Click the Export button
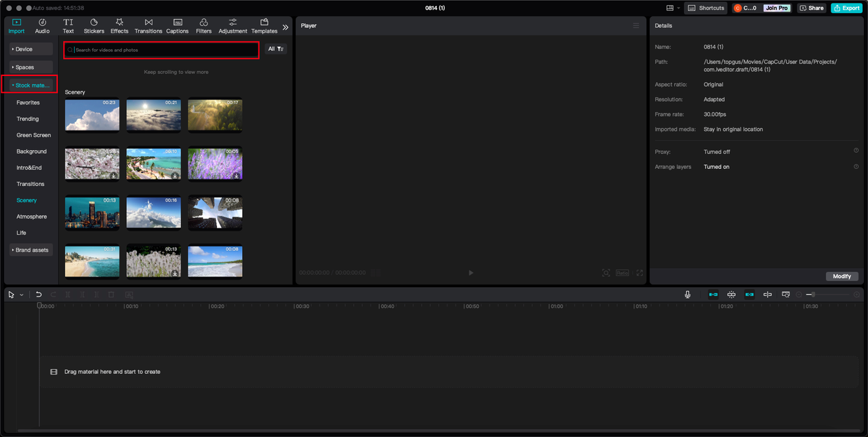Viewport: 868px width, 437px height. pyautogui.click(x=846, y=8)
